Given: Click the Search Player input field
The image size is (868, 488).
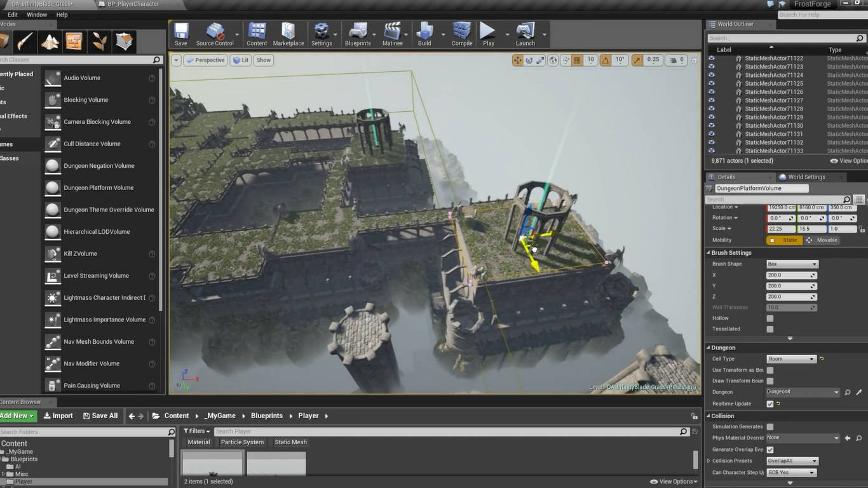Looking at the screenshot, I should click(445, 431).
